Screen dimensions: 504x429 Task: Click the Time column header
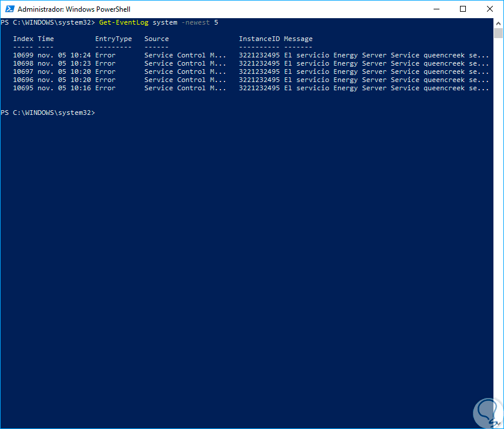tap(46, 39)
